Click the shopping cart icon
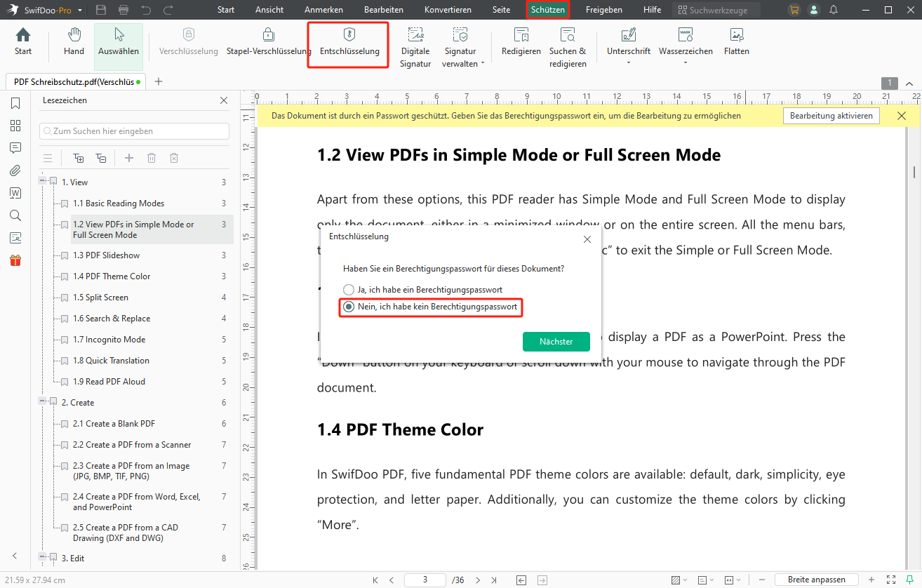This screenshot has height=588, width=922. [794, 10]
